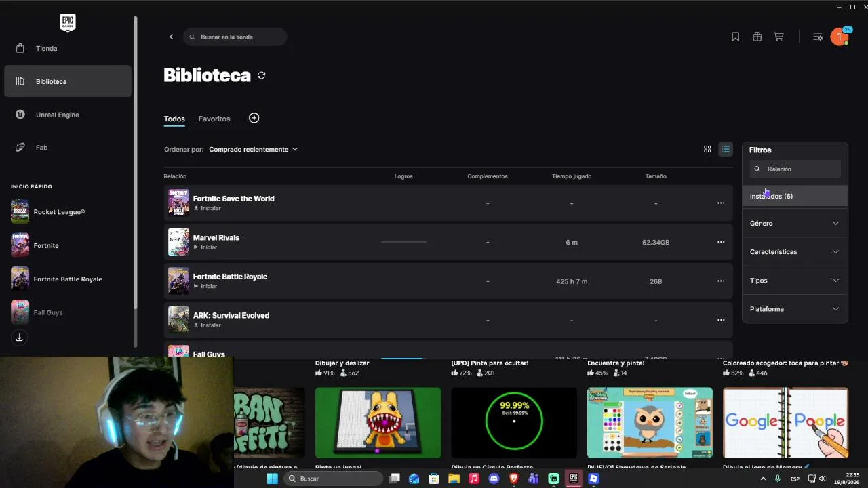Expand the Plataforma filter
Viewport: 868px width, 488px height.
click(x=795, y=308)
